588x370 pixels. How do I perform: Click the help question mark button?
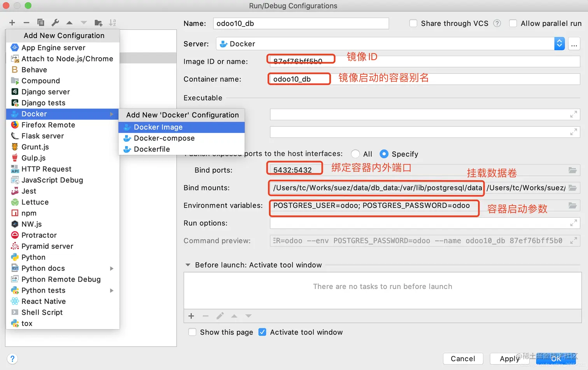coord(12,359)
